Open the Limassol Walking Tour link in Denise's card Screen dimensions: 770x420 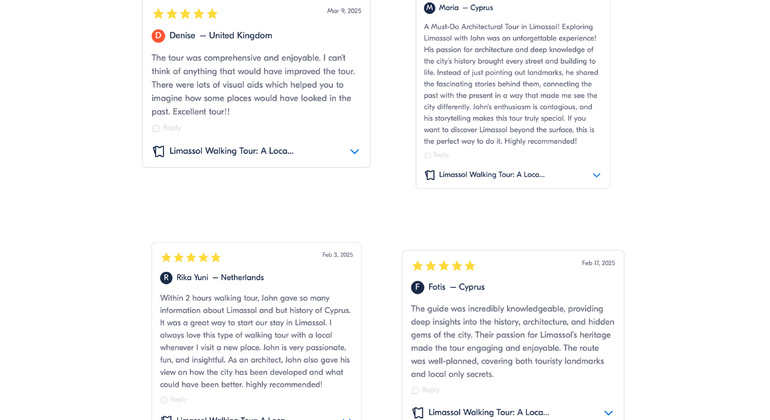coord(231,151)
